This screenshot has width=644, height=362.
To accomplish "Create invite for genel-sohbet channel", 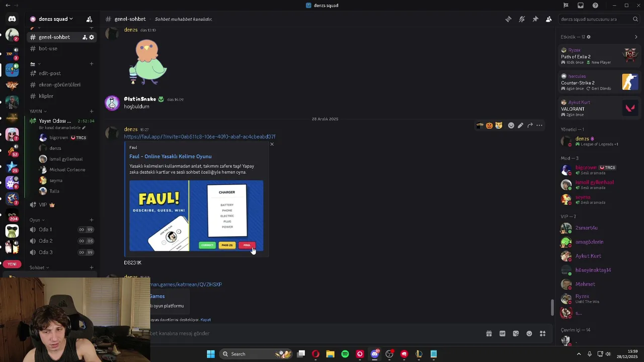I will pos(85,37).
